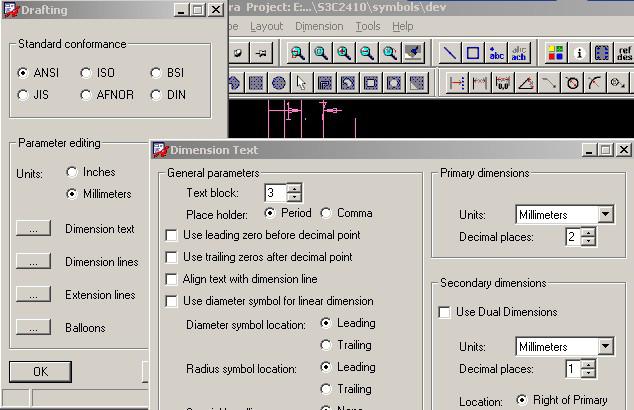Viewport: 634px width, 410px height.
Task: Click the OK button in Drafting
Action: click(x=40, y=371)
